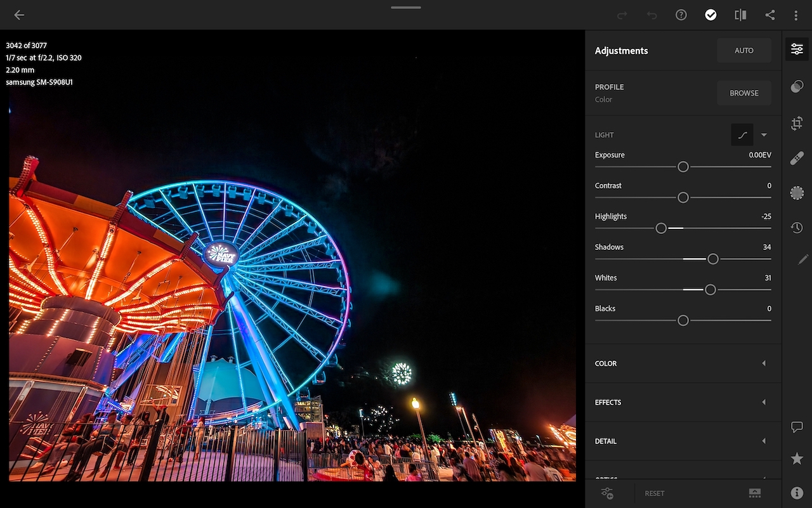This screenshot has height=508, width=812.
Task: Open the Help question mark icon
Action: point(681,15)
